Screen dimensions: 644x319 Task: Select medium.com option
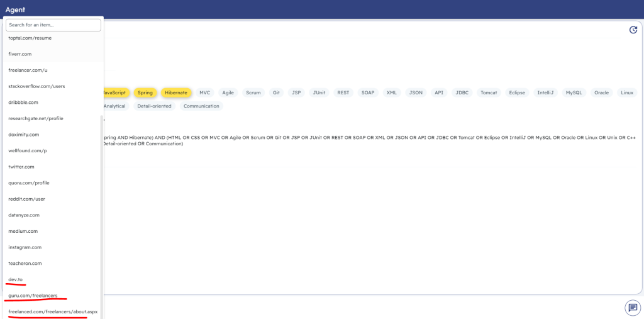(53, 231)
